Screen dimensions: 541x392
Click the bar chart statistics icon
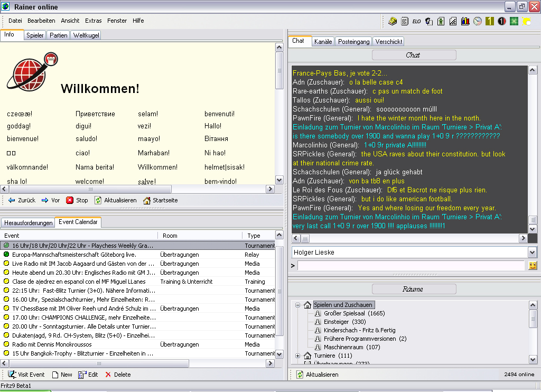click(x=465, y=21)
